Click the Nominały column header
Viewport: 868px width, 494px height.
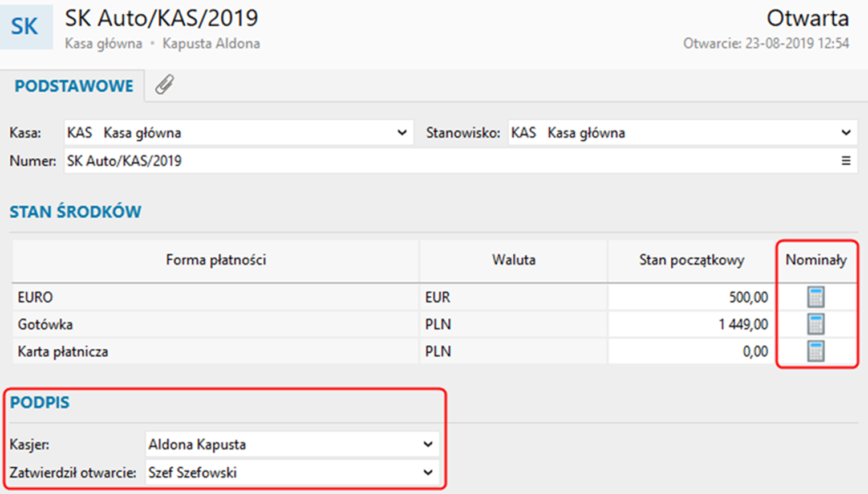816,260
